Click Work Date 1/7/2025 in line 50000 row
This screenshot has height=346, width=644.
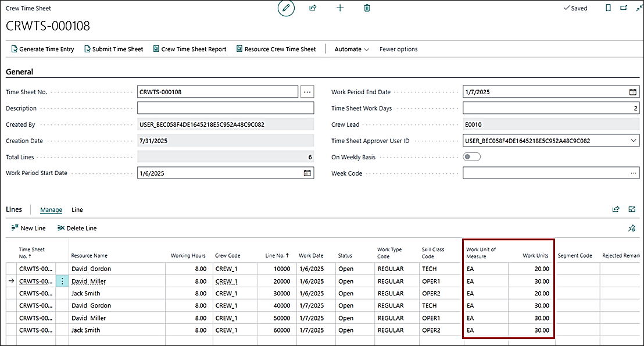click(x=312, y=318)
